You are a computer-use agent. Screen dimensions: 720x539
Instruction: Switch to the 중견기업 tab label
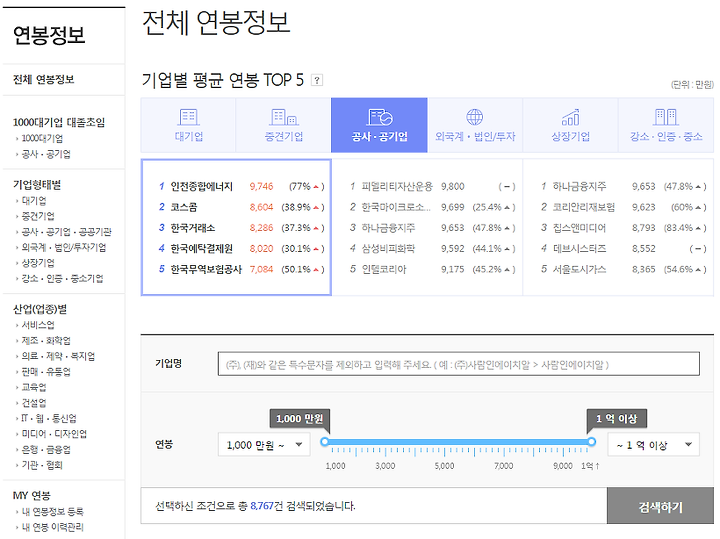tap(284, 136)
